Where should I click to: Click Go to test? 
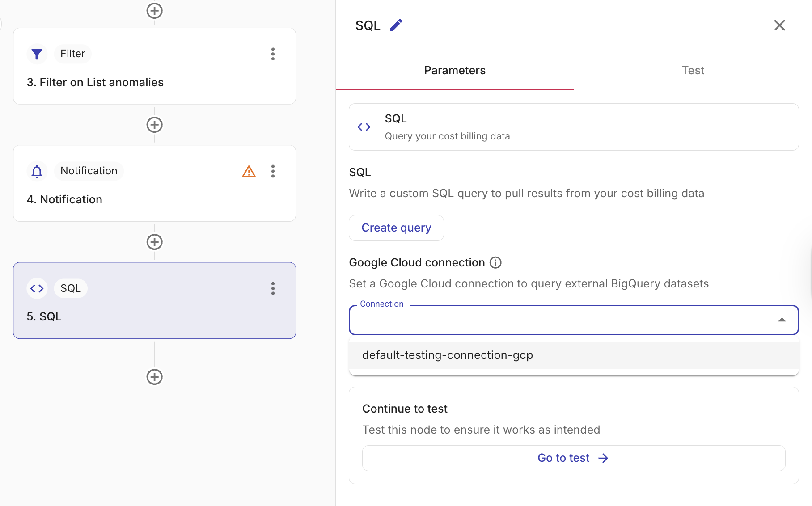pyautogui.click(x=573, y=458)
